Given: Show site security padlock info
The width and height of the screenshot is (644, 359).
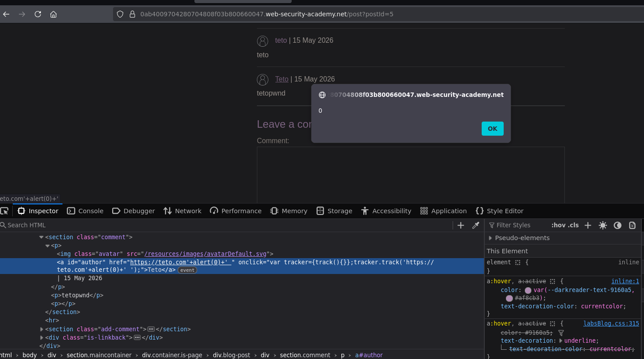Looking at the screenshot, I should [x=132, y=14].
